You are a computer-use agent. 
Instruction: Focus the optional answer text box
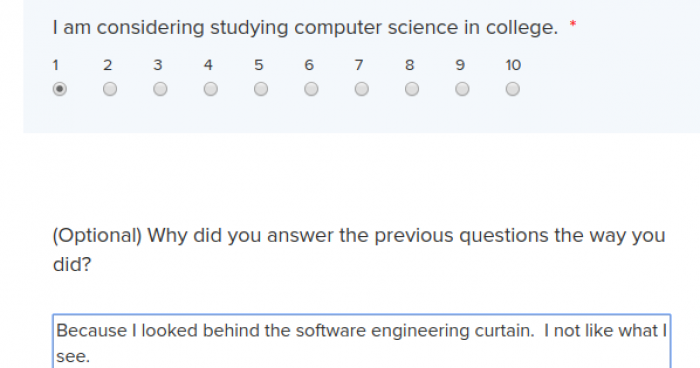[362, 342]
